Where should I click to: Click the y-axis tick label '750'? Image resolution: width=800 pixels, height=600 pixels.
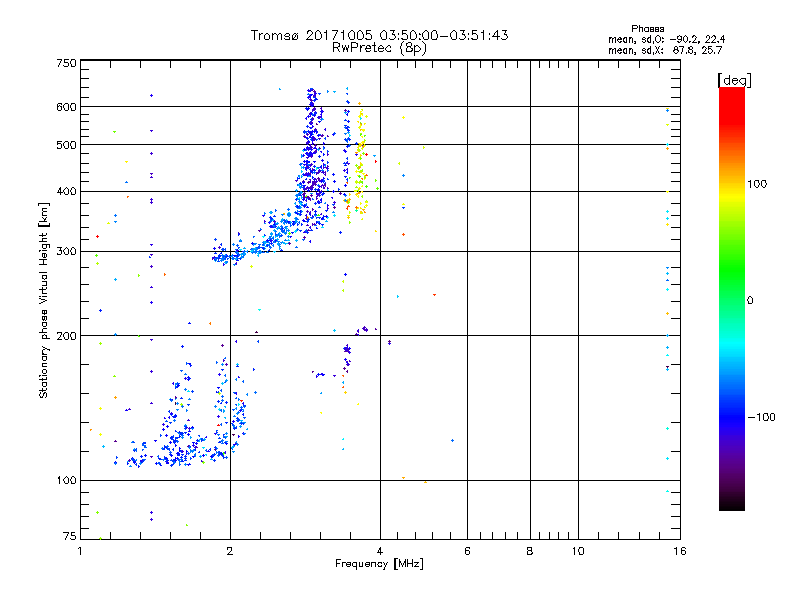(x=67, y=63)
